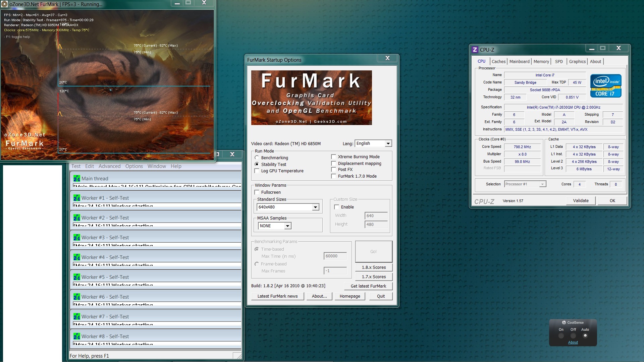Viewport: 644px width, 362px height.
Task: Open the Edit menu in Prime95
Action: tap(90, 166)
